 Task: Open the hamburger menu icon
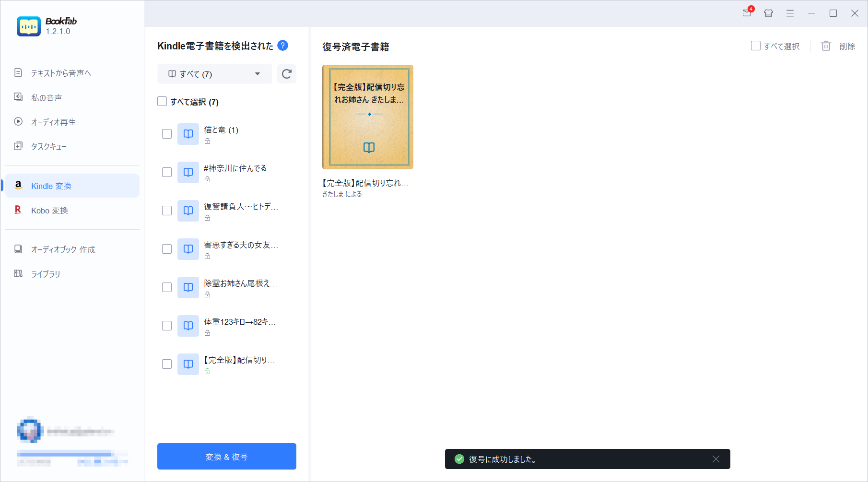pyautogui.click(x=789, y=13)
